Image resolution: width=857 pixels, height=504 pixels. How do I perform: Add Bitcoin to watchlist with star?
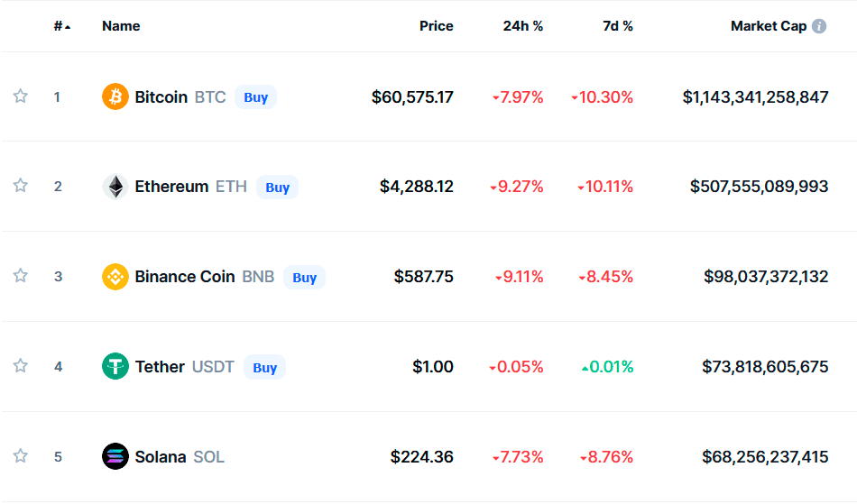tap(21, 96)
